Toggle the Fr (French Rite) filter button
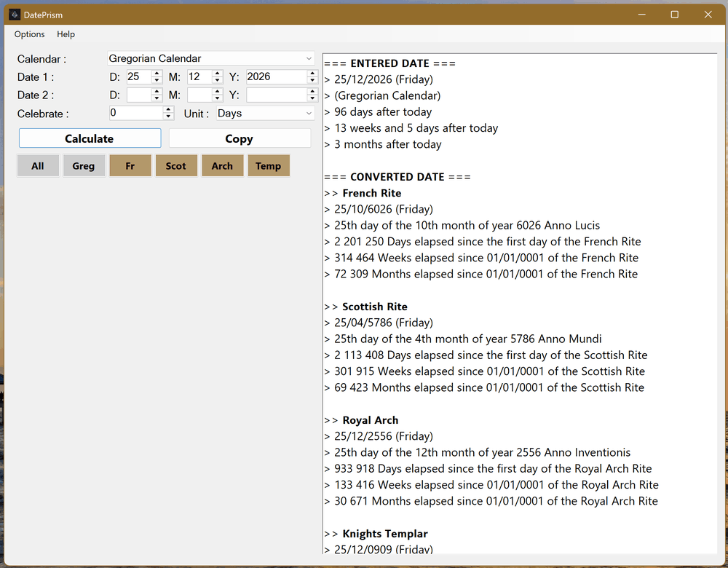 tap(130, 166)
